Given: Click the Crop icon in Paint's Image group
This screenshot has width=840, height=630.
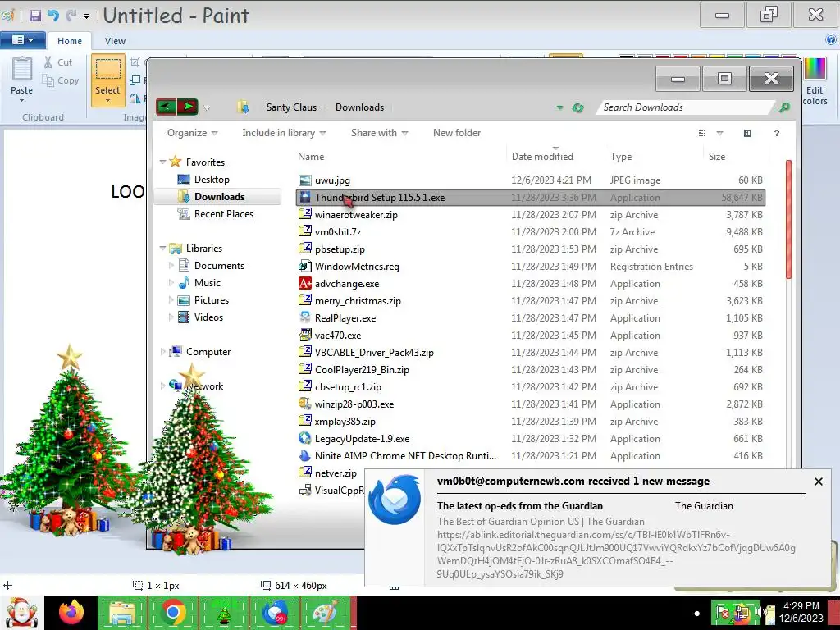Looking at the screenshot, I should tap(135, 62).
